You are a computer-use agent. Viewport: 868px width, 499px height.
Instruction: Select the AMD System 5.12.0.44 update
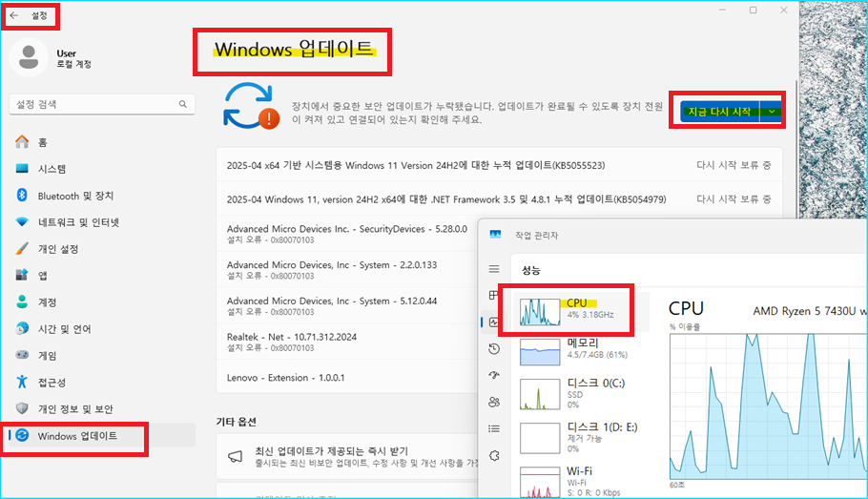click(x=347, y=305)
